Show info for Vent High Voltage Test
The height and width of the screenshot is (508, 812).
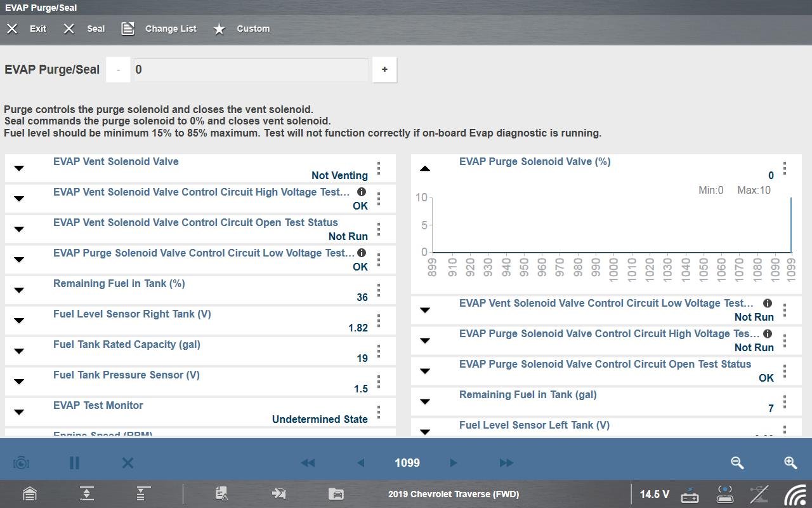tap(362, 192)
